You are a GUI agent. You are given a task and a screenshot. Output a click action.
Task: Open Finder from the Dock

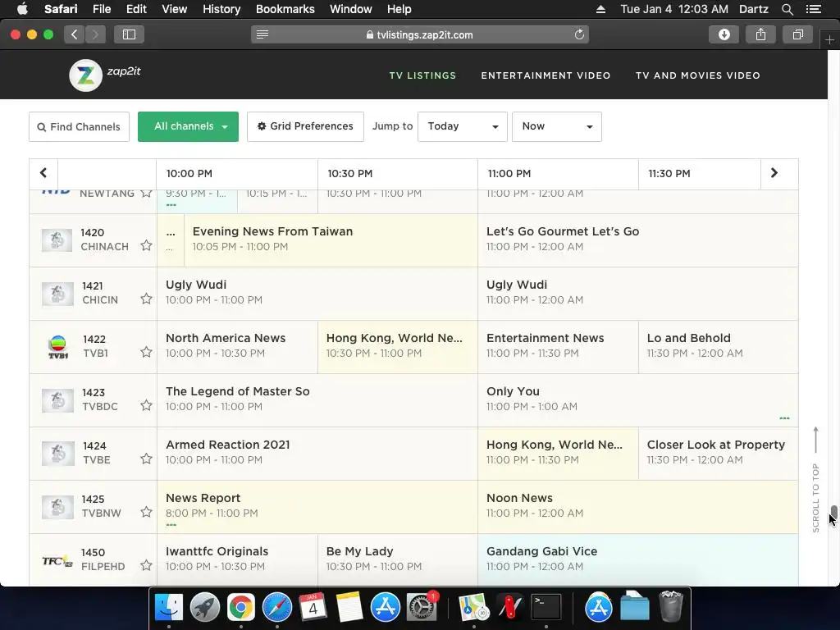pos(168,608)
